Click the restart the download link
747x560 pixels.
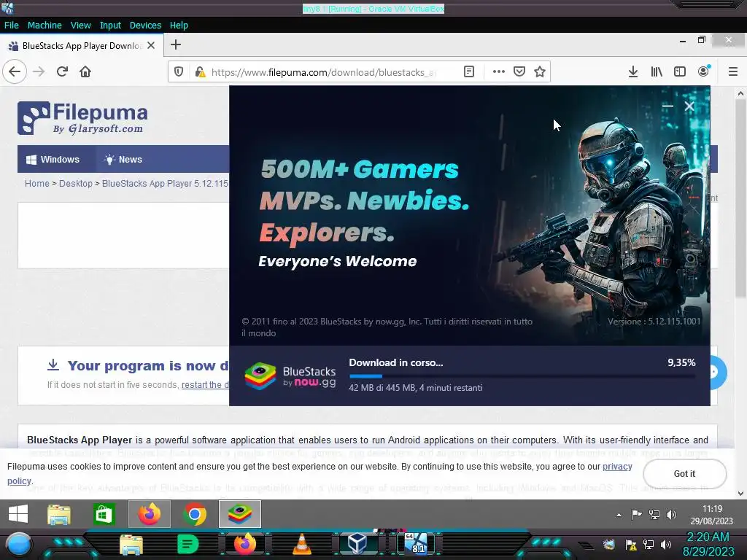(x=205, y=385)
